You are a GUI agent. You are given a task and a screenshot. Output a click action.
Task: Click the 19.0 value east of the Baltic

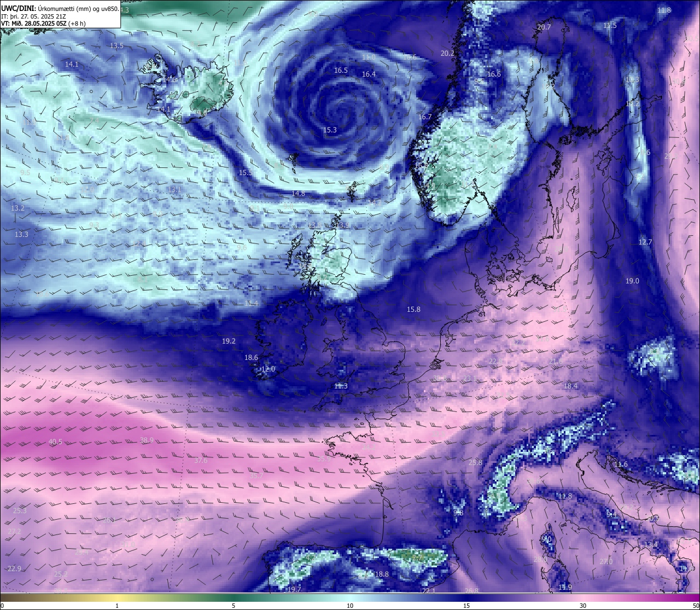point(632,281)
